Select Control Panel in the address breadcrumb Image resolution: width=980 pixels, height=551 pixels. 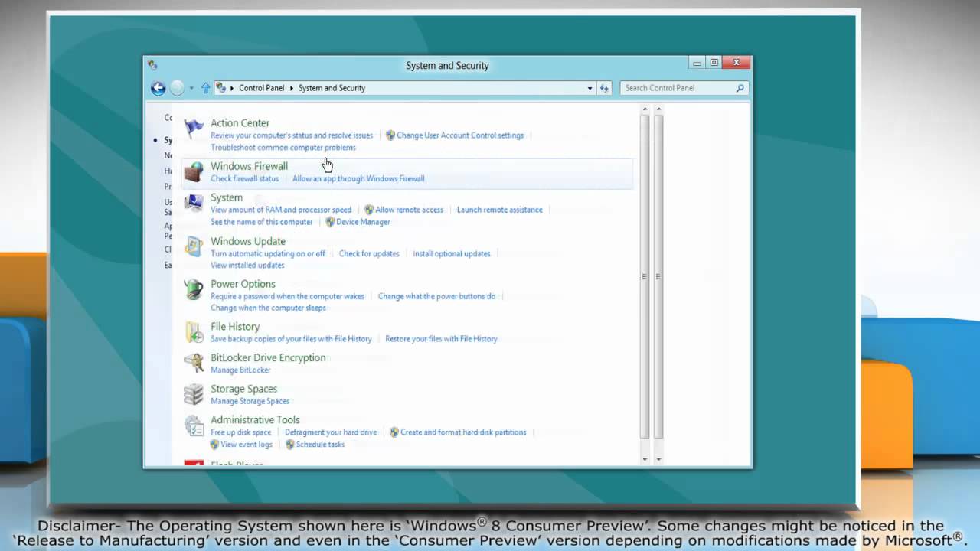[261, 88]
